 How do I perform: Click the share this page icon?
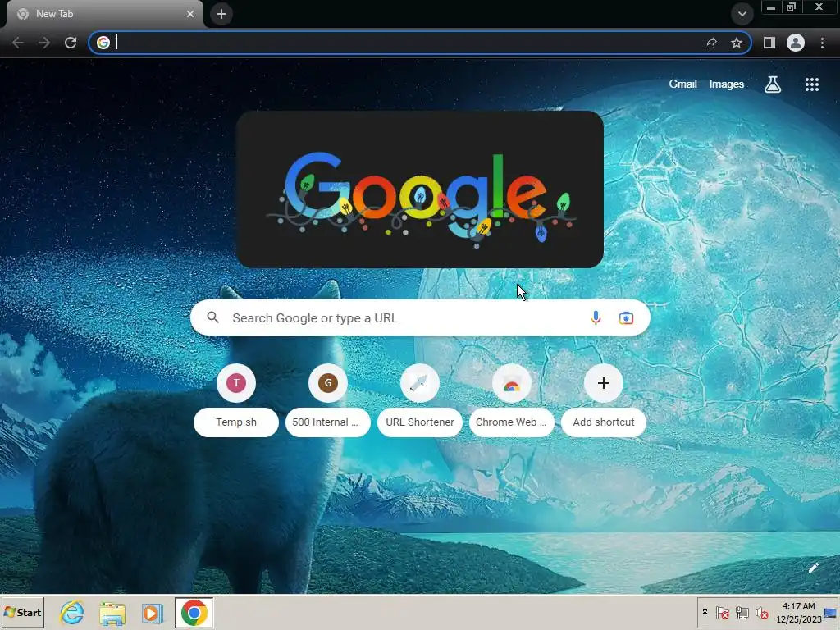710,43
